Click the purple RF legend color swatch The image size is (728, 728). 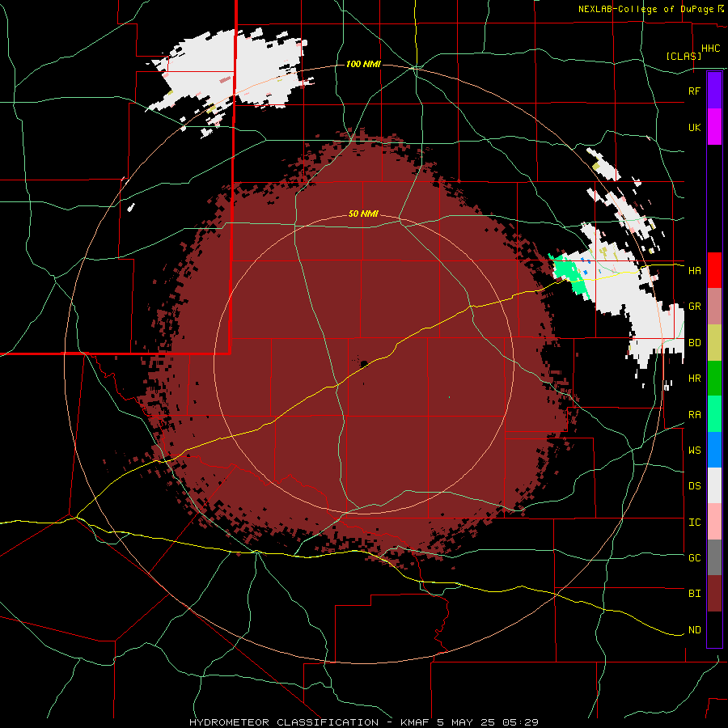tap(714, 91)
